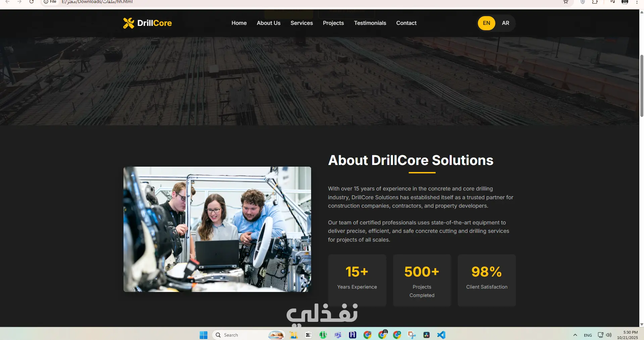The image size is (644, 340).
Task: Open the volume tray icon
Action: click(x=609, y=335)
